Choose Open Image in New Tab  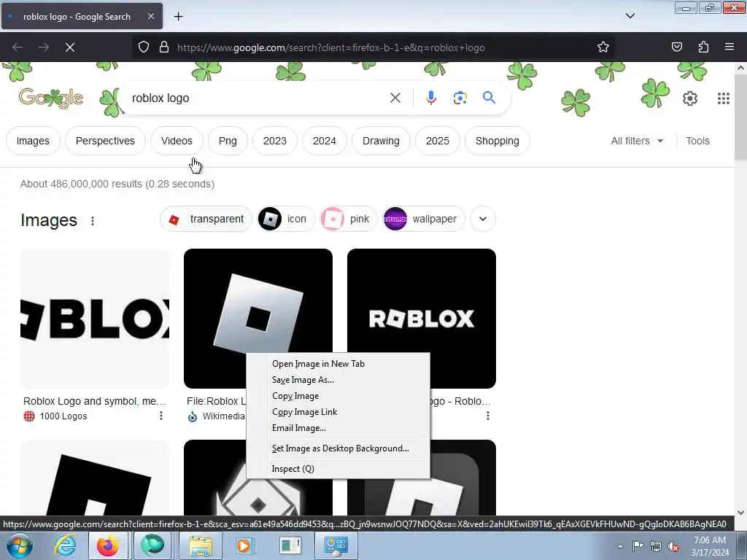(x=338, y=364)
